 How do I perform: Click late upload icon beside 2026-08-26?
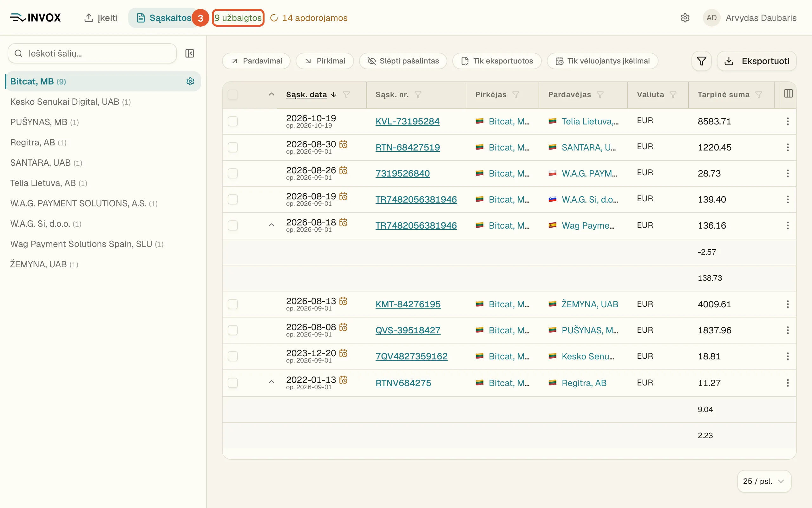click(x=343, y=170)
